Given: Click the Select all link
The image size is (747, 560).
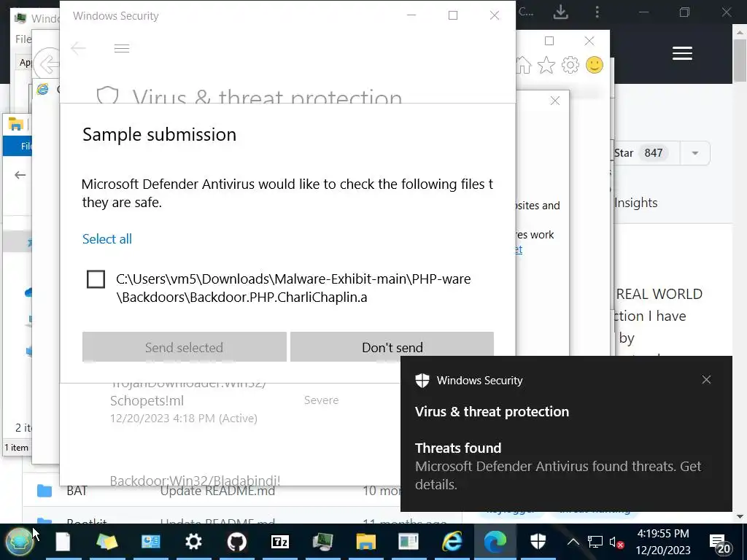Looking at the screenshot, I should point(107,239).
